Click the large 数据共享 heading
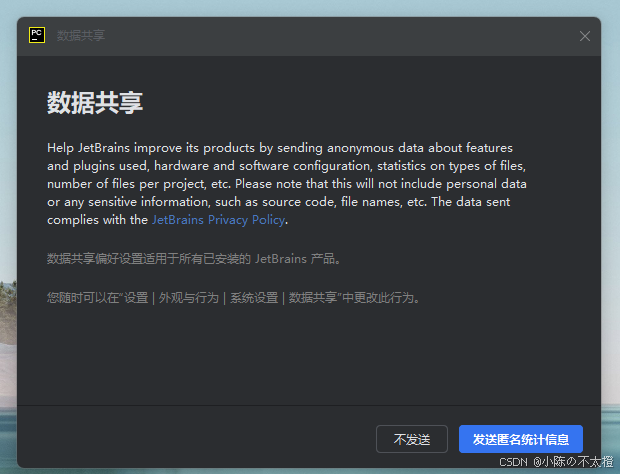This screenshot has height=474, width=620. click(x=95, y=103)
